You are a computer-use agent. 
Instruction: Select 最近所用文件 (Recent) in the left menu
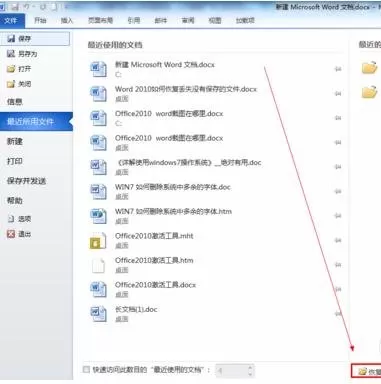click(36, 121)
